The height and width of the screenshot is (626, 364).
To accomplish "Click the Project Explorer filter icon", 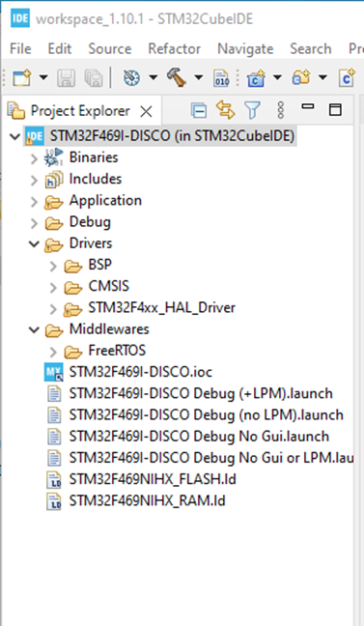I will [252, 110].
